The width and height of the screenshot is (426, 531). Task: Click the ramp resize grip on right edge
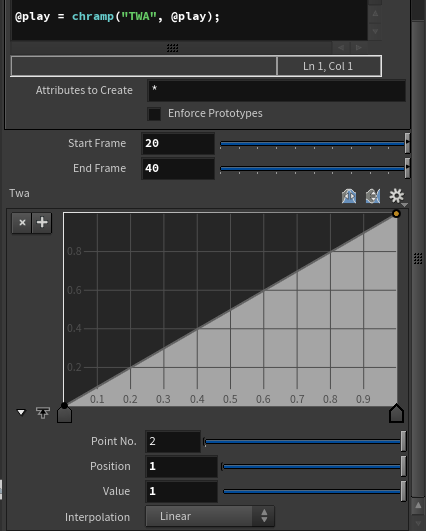(418, 259)
